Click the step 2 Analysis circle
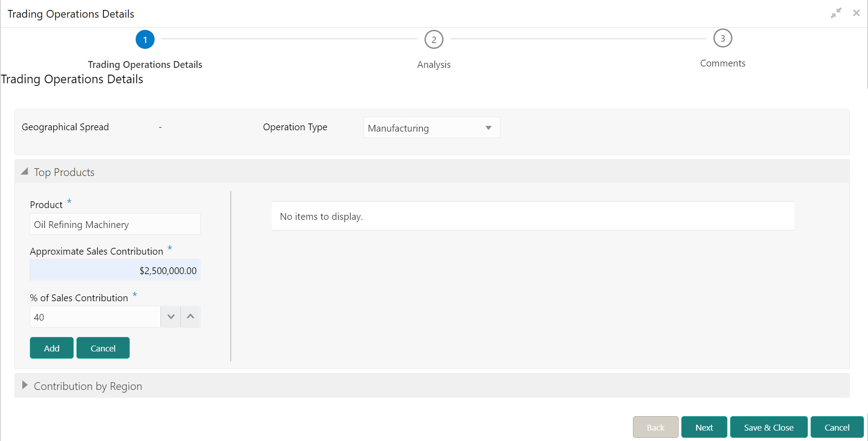 click(x=434, y=39)
